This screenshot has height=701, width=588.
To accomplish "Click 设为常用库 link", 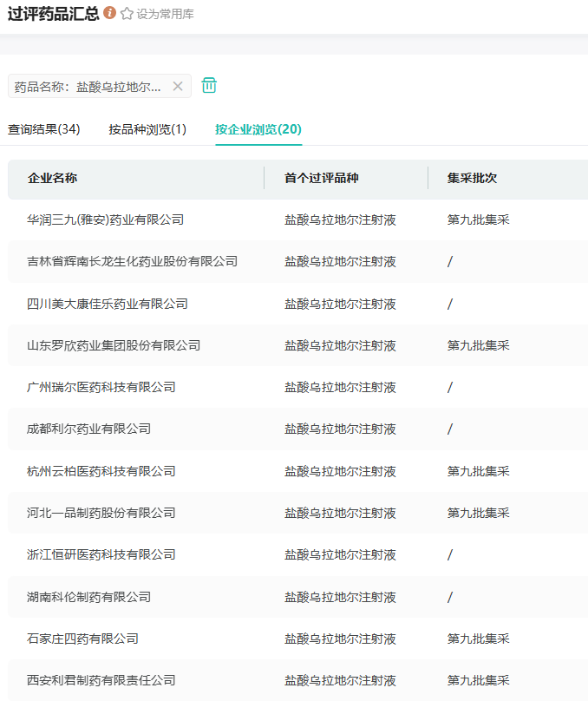I will pyautogui.click(x=165, y=14).
